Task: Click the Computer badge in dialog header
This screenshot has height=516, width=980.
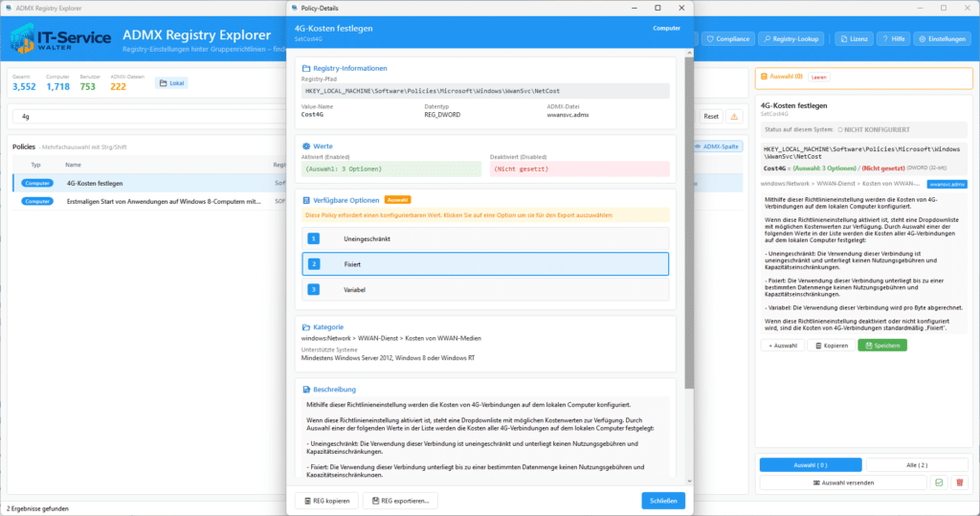Action: 666,28
